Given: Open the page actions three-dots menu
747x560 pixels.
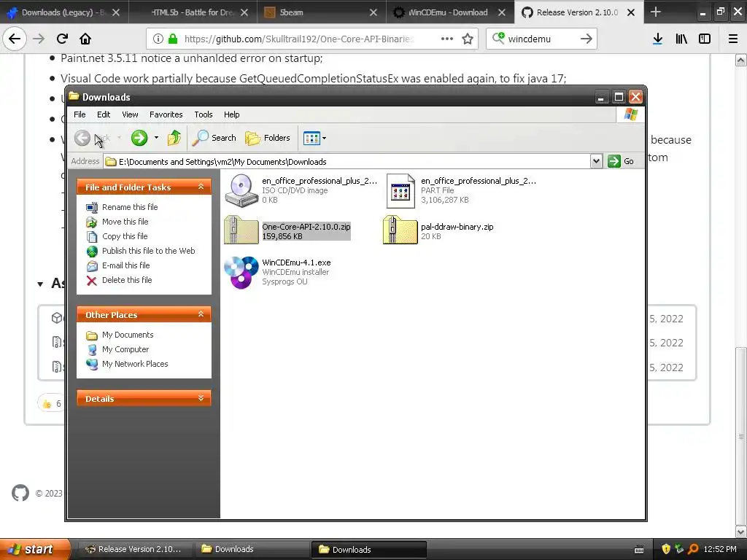Looking at the screenshot, I should click(x=447, y=39).
